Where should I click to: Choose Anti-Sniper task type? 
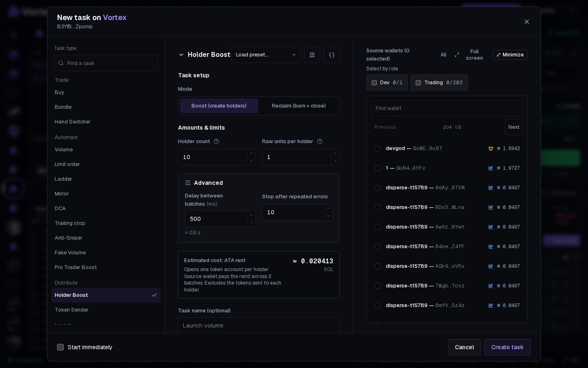click(x=106, y=238)
